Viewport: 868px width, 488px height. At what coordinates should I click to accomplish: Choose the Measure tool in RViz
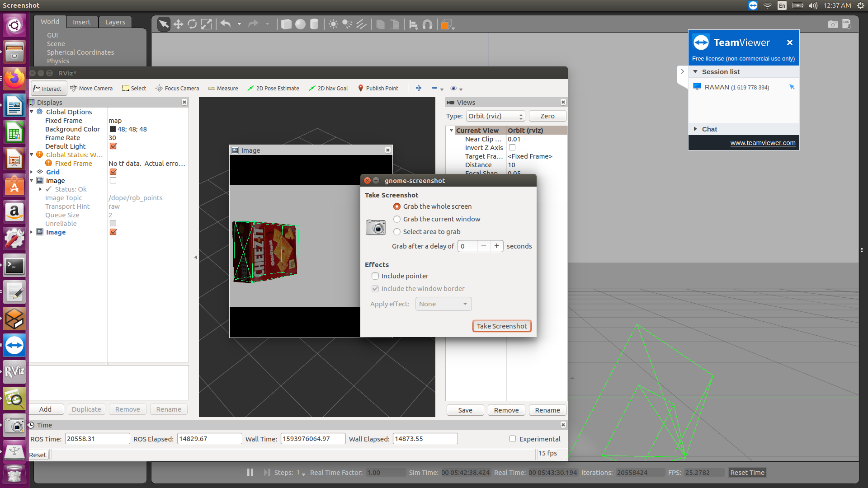pyautogui.click(x=223, y=88)
